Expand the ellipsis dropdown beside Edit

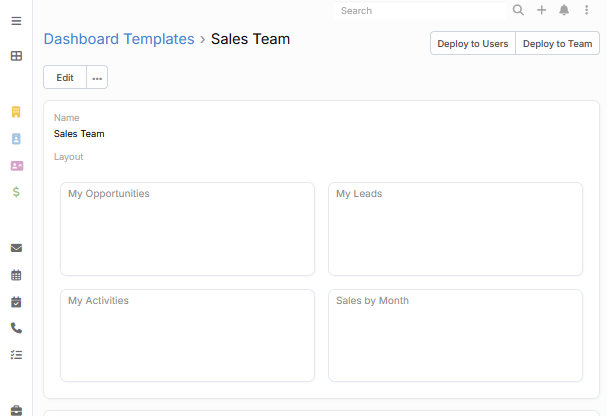coord(97,78)
